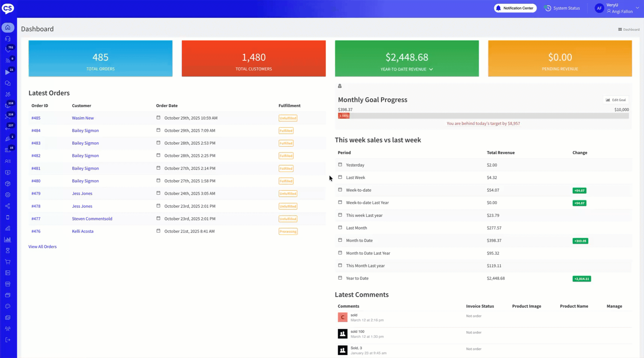This screenshot has width=644, height=358.
Task: Click the headset support sidebar icon
Action: click(8, 39)
